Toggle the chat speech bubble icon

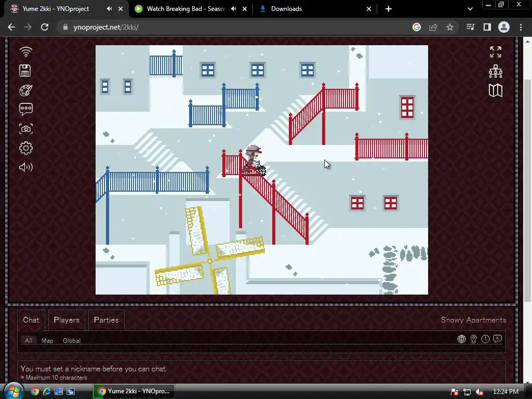click(x=26, y=109)
